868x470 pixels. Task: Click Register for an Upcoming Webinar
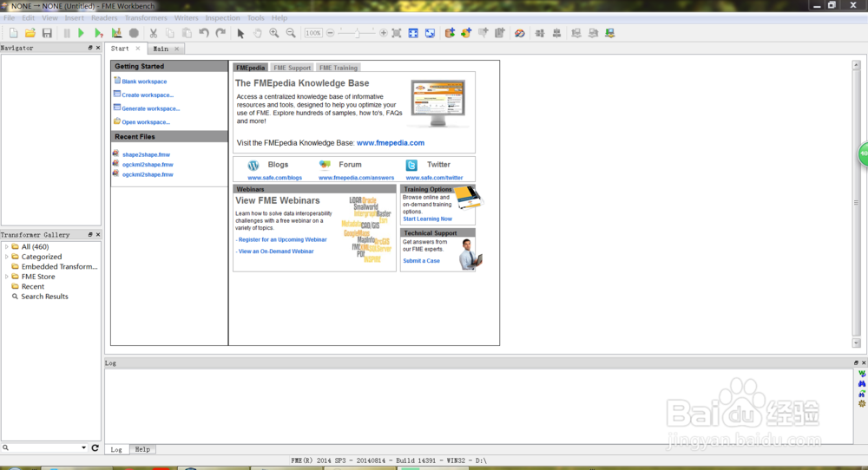click(x=282, y=240)
